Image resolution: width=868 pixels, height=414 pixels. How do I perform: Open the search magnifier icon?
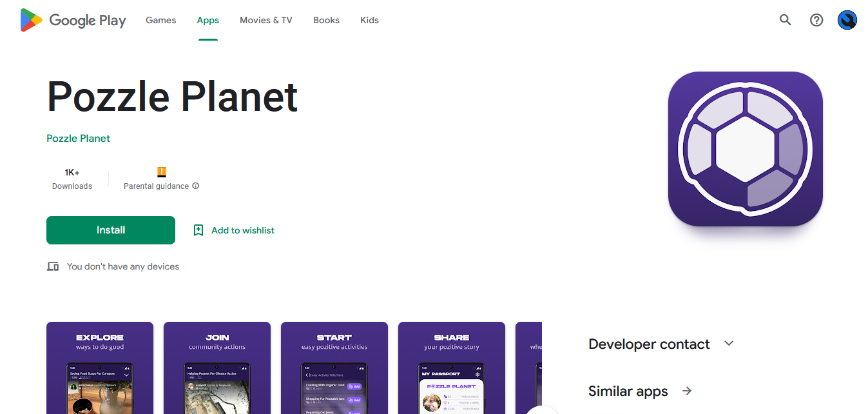(785, 20)
